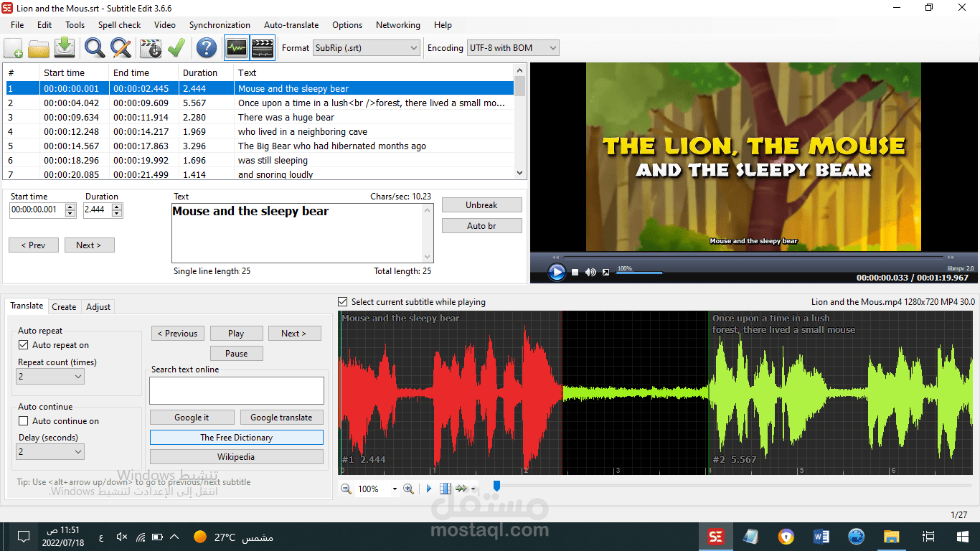Switch to the Adjust tab
Viewport: 980px width, 551px height.
point(98,306)
